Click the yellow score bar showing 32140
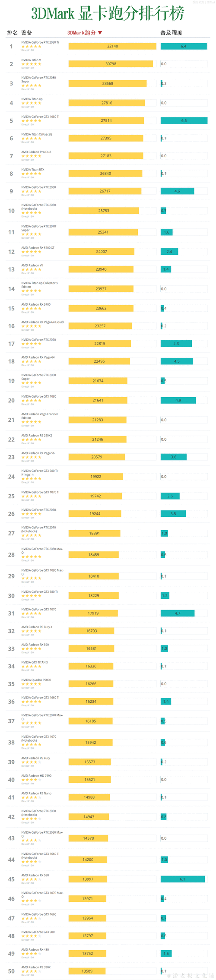Image resolution: width=216 pixels, height=980 pixels. click(x=112, y=46)
